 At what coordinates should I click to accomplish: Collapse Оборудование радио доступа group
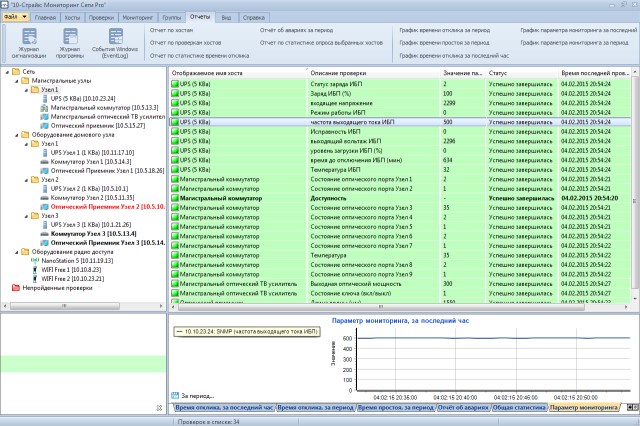coord(17,252)
